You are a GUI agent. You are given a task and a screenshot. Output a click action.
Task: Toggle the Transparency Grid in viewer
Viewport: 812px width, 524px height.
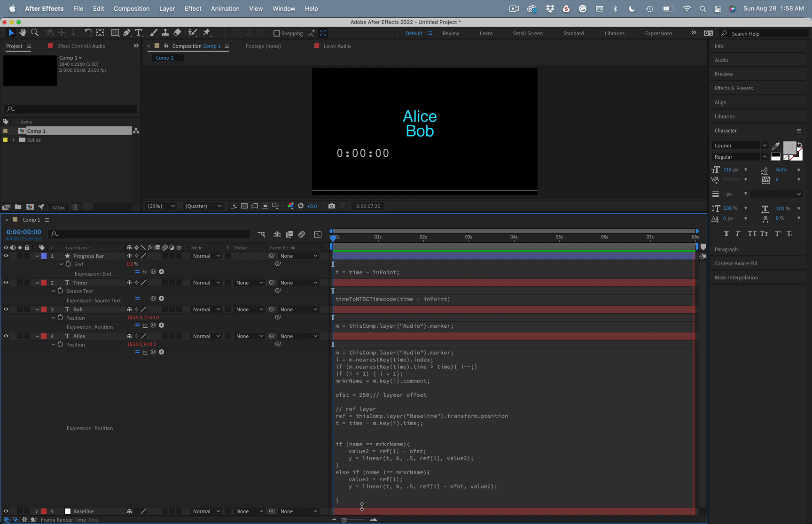(x=244, y=206)
